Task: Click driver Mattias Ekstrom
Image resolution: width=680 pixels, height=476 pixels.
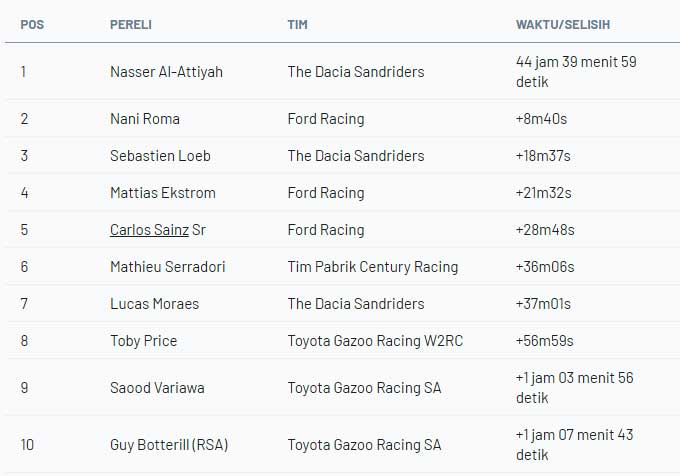Action: [162, 193]
